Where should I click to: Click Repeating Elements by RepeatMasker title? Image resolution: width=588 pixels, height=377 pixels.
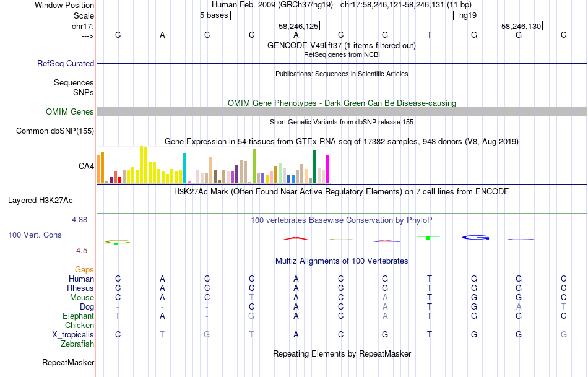coord(342,354)
